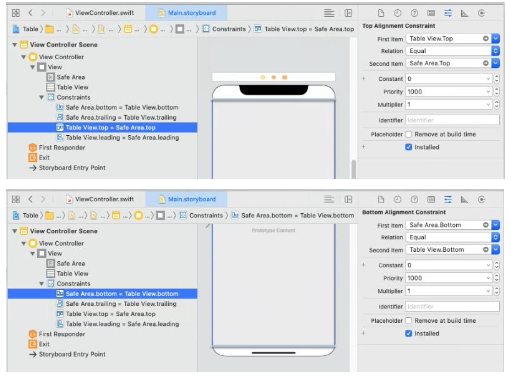This screenshot has width=511, height=377.
Task: Toggle Installed checkbox in Bottom Alignment Constraint inspector
Action: point(409,333)
